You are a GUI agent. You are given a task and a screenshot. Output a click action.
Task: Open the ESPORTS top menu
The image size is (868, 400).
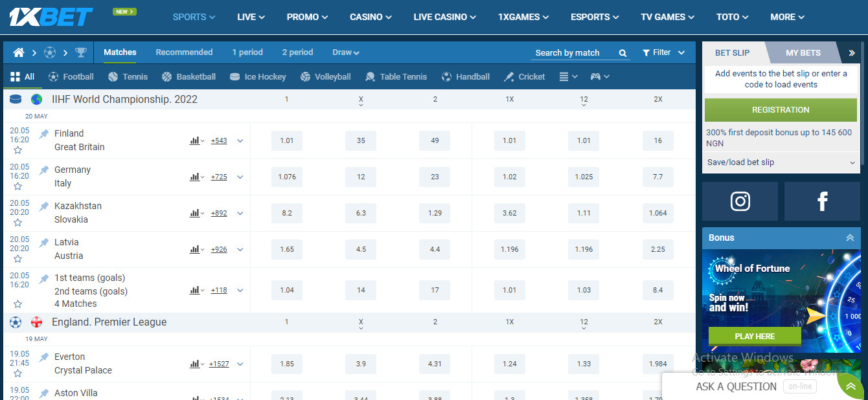595,17
